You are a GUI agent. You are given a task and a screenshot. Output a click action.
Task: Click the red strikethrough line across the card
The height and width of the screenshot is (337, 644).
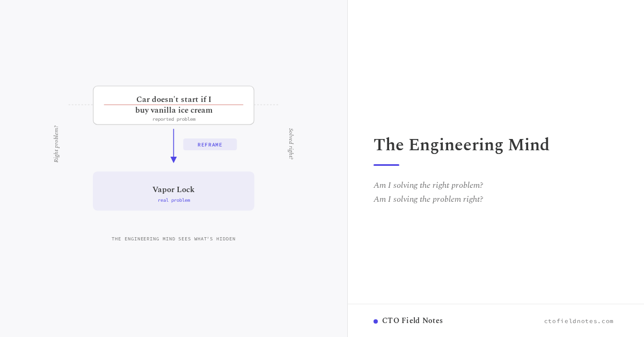click(173, 105)
